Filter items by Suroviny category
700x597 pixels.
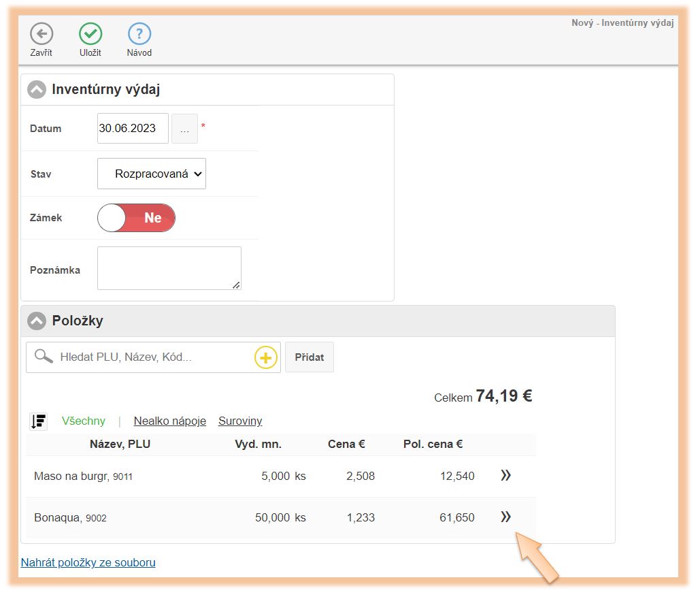[240, 421]
